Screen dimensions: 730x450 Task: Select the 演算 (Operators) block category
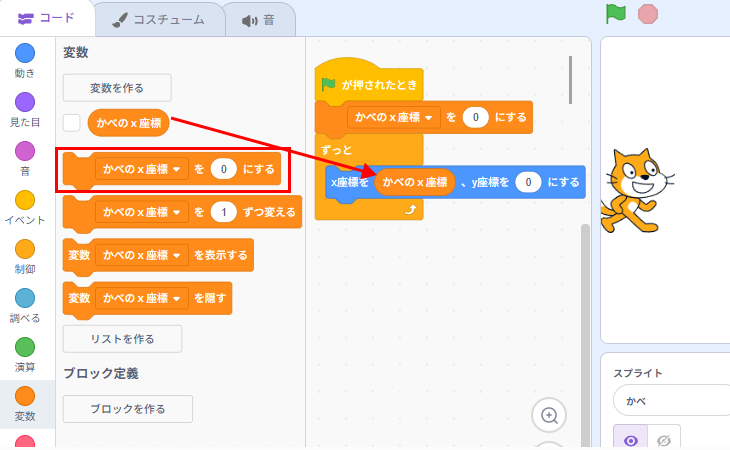[x=25, y=347]
